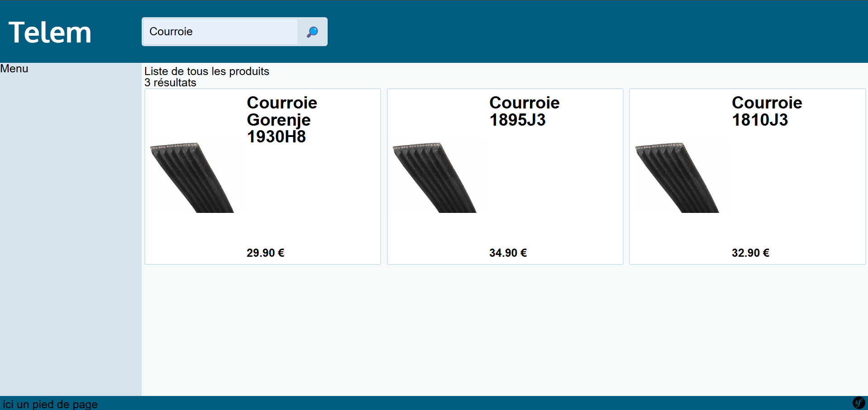Image resolution: width=868 pixels, height=410 pixels.
Task: Click the "ici un pied de page" footer text
Action: [50, 404]
